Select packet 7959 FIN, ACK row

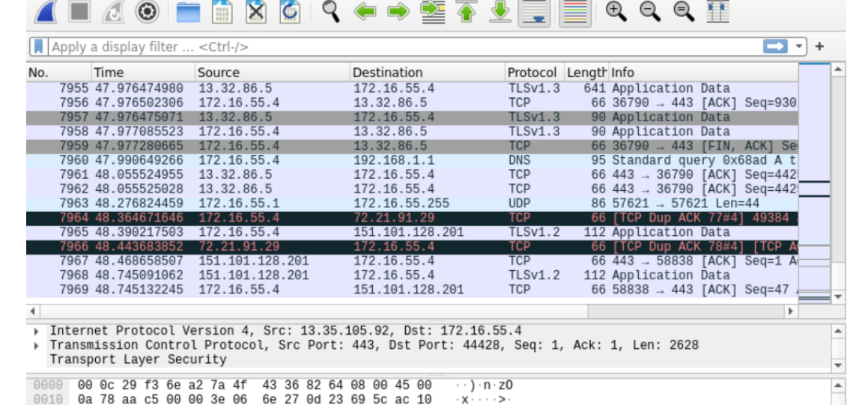(x=413, y=146)
